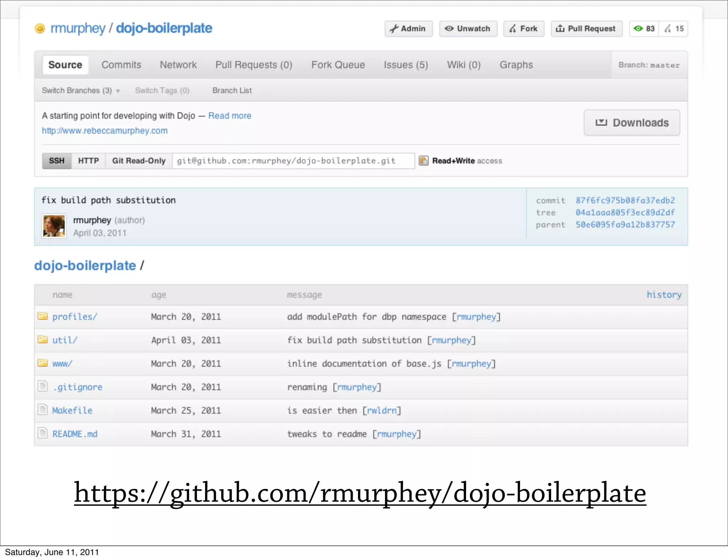The image size is (728, 560).
Task: Click rmurphey in tweaks to readme message
Action: coord(397,434)
